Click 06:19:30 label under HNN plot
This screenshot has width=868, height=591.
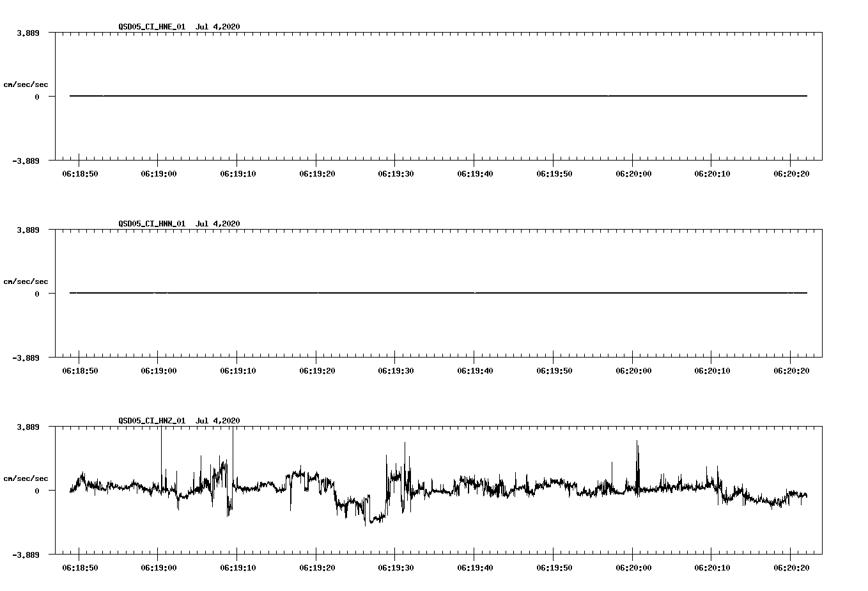point(396,371)
